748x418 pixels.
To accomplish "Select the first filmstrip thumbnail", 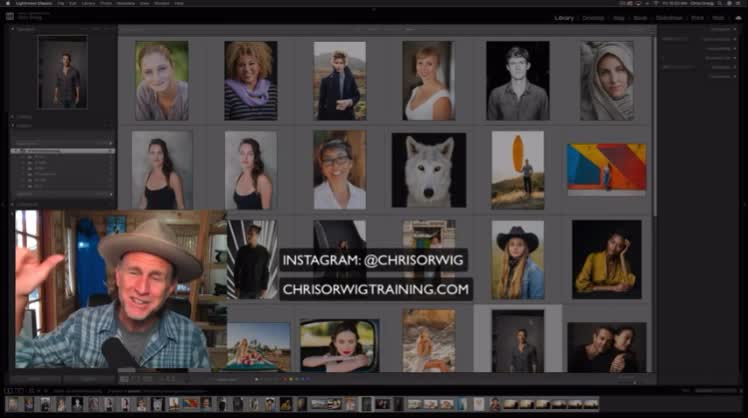I will [13, 404].
